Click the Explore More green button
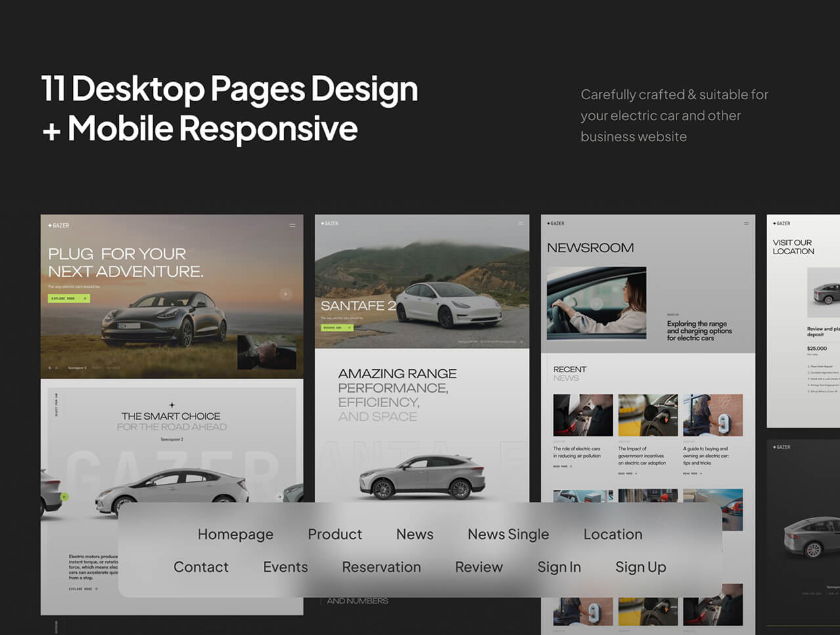Viewport: 840px width, 635px height. [x=68, y=298]
